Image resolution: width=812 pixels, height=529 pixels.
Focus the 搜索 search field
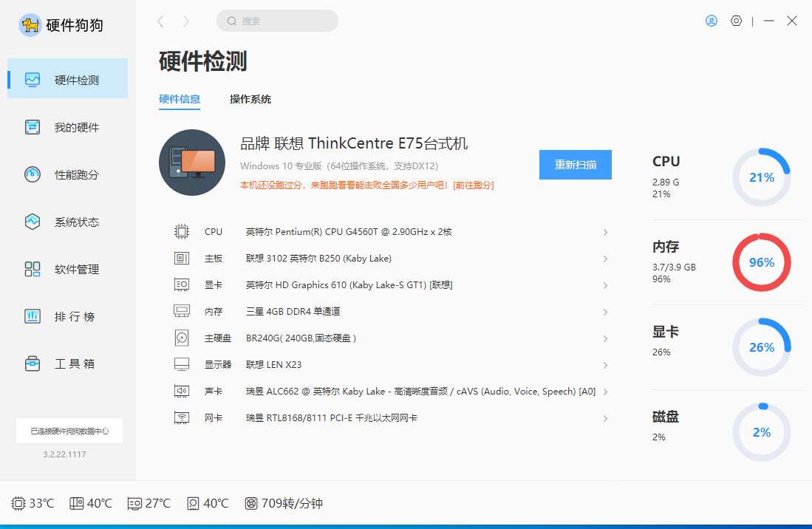click(x=277, y=21)
